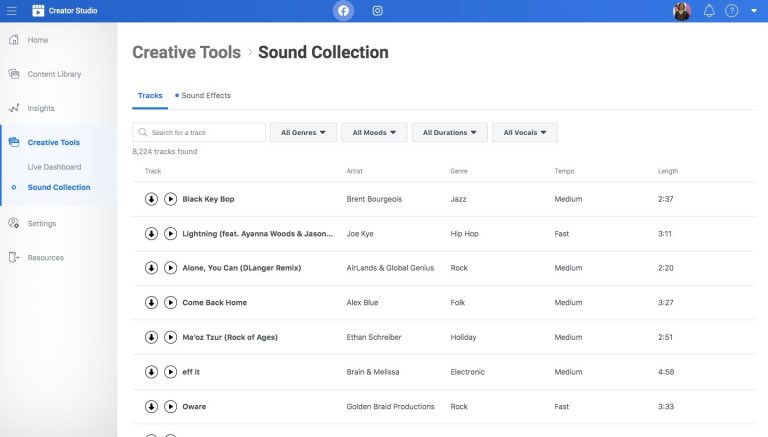Download the Oware track
The width and height of the screenshot is (768, 437).
coord(152,406)
